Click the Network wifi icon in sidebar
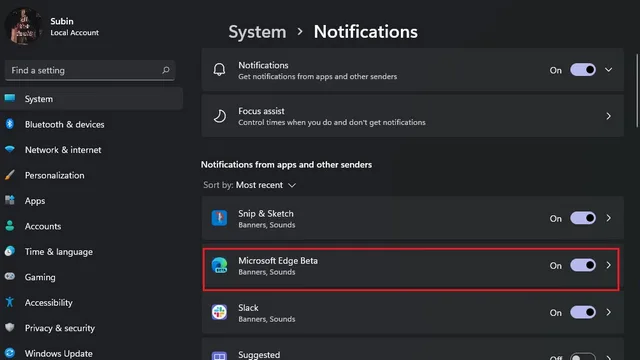640x360 pixels. pos(10,149)
